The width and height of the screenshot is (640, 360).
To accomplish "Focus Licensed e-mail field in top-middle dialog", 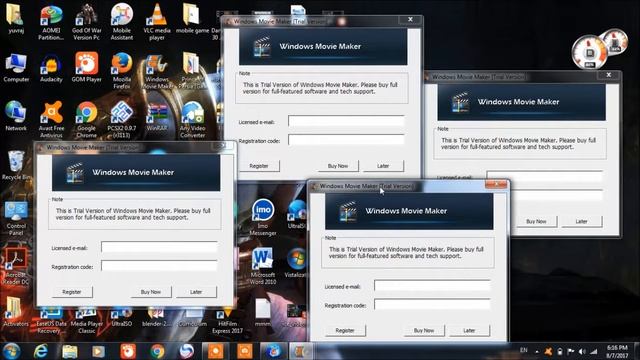I will [346, 121].
